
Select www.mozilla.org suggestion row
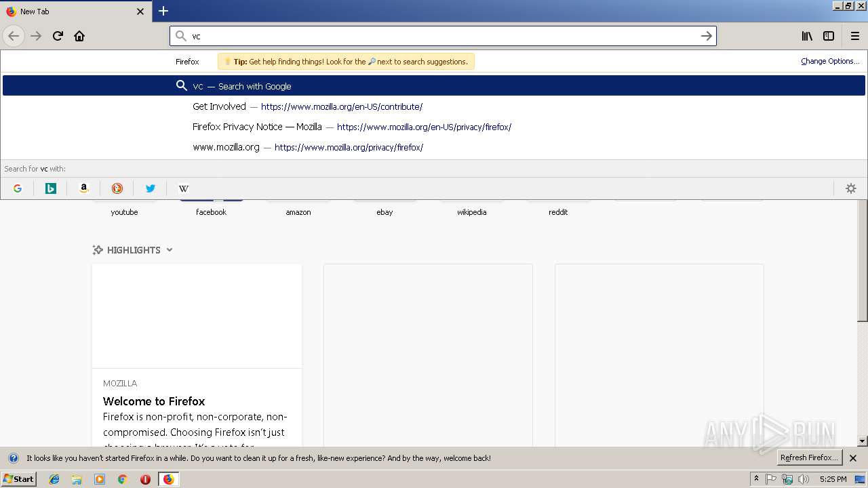[434, 147]
